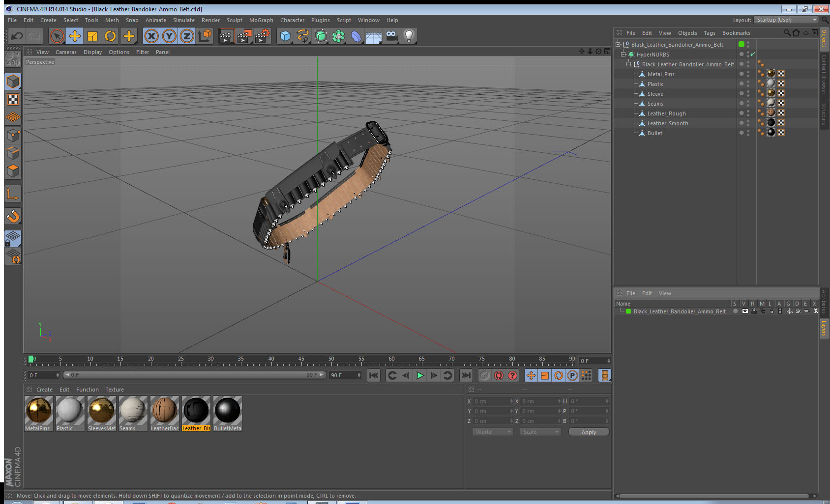Open the viewport Cameras menu
This screenshot has height=504, width=830.
66,52
